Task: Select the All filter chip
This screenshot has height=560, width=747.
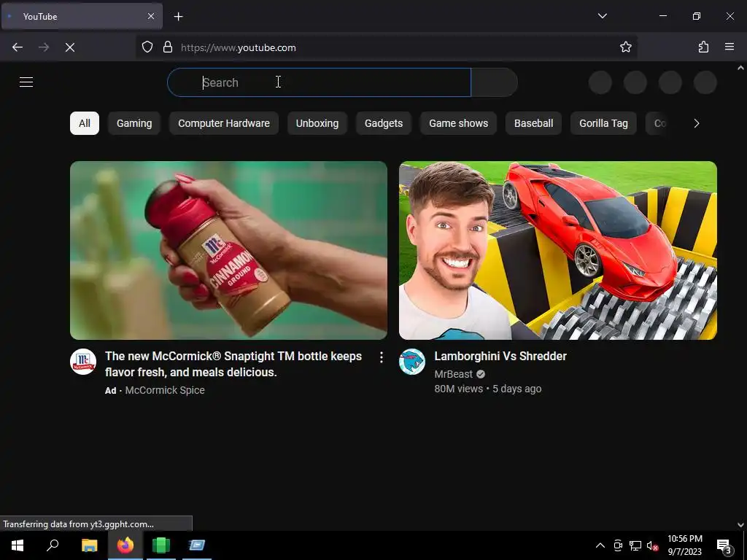Action: coord(85,123)
